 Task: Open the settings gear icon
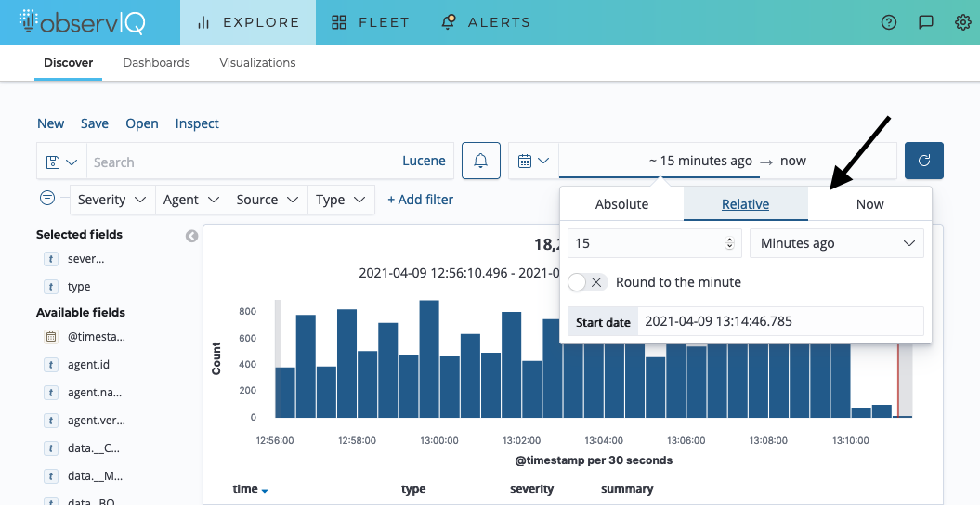tap(963, 22)
